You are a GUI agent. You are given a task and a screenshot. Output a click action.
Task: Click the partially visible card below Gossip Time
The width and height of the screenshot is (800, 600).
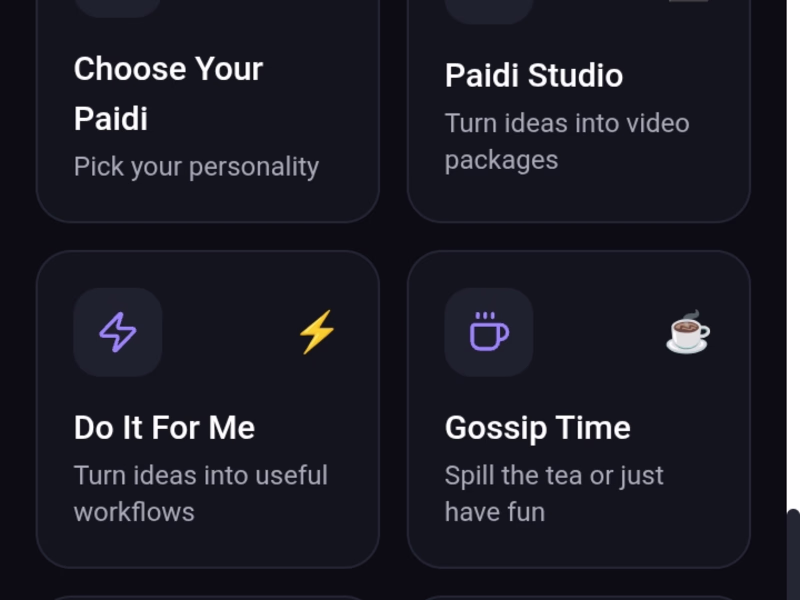click(x=579, y=597)
